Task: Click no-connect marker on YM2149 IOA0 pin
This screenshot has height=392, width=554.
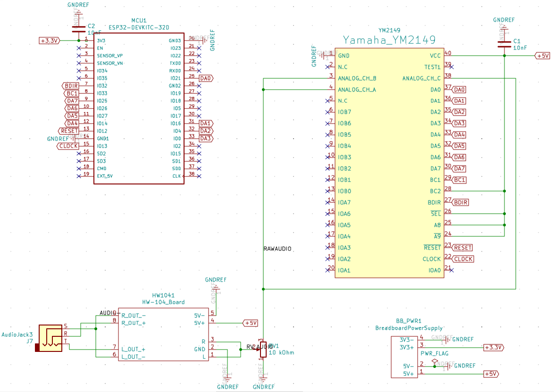Action: (452, 270)
